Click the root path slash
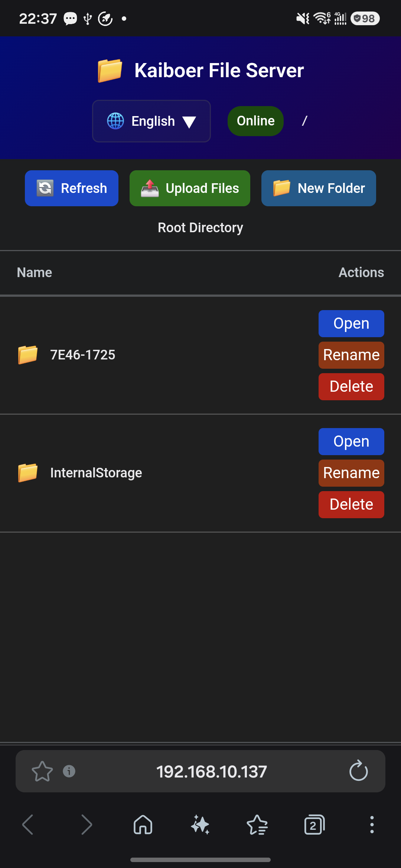Image resolution: width=401 pixels, height=868 pixels. (304, 121)
